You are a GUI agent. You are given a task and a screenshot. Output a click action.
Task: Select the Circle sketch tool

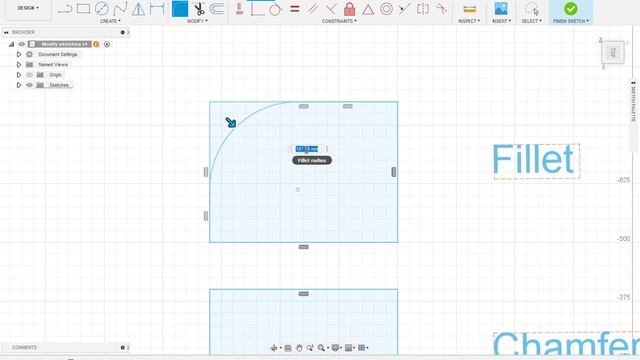102,9
